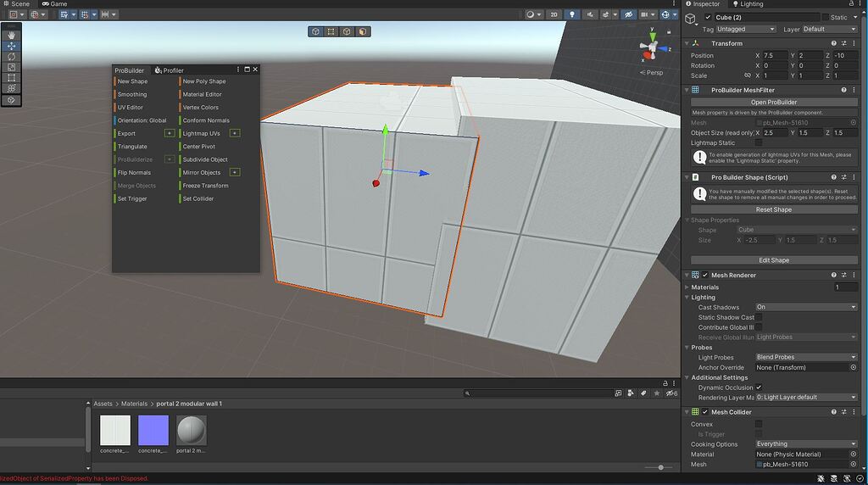Toggle scene lighting bulb icon
The height and width of the screenshot is (485, 868).
coord(572,14)
